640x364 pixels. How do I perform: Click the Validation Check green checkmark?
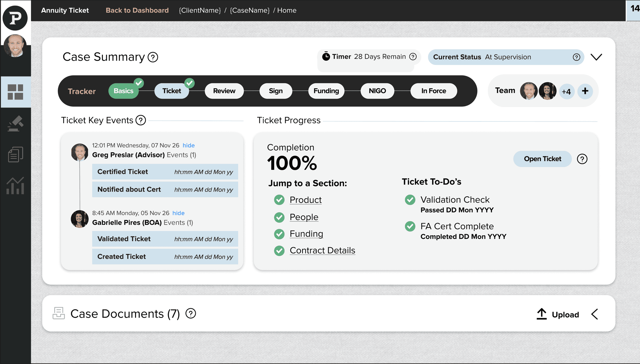pyautogui.click(x=410, y=200)
